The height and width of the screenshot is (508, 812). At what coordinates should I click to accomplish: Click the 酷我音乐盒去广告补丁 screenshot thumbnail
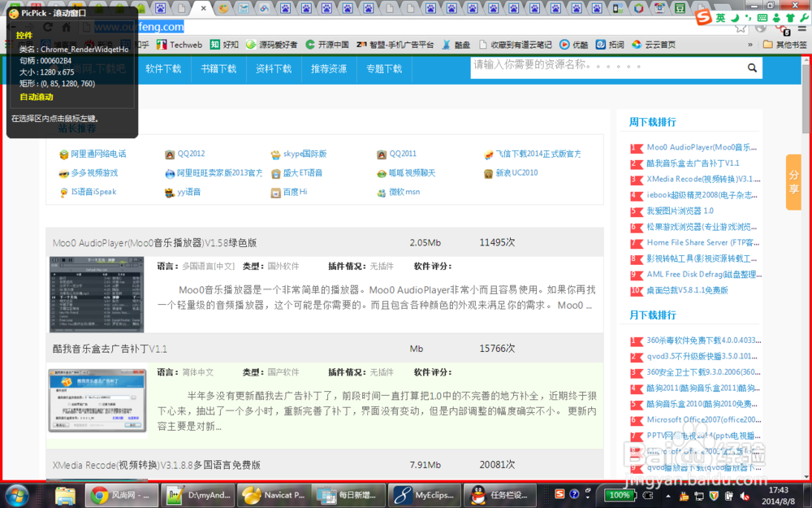click(97, 401)
